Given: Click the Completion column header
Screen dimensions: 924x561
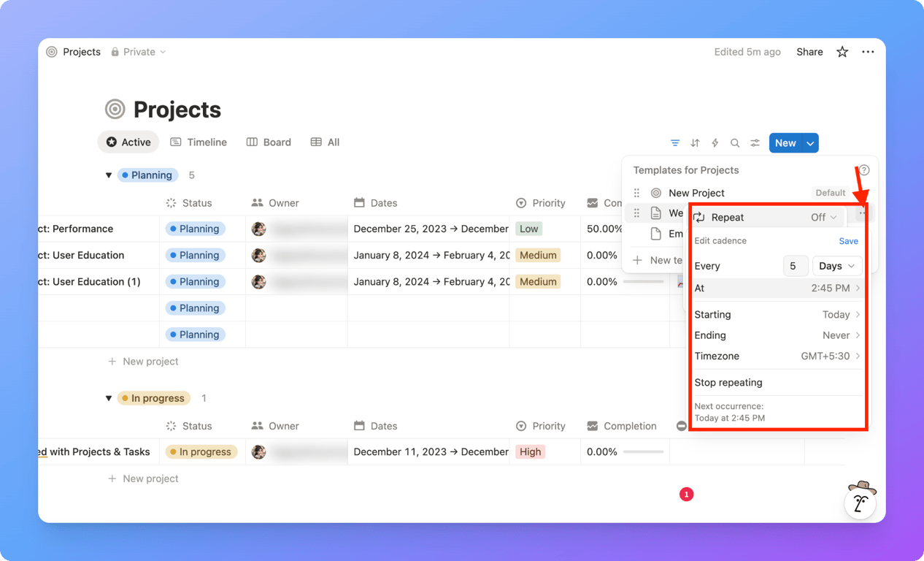Looking at the screenshot, I should (621, 426).
